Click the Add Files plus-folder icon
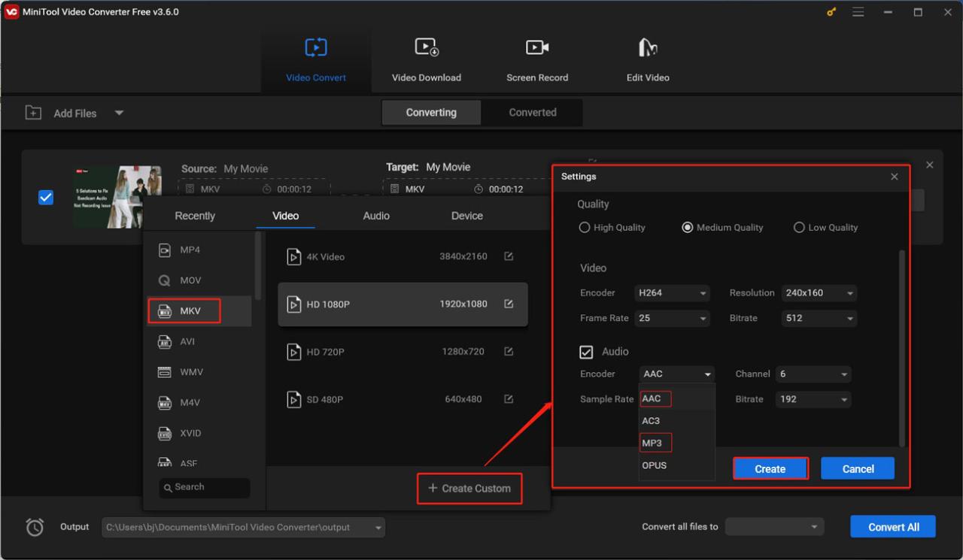This screenshot has width=963, height=560. click(x=33, y=113)
